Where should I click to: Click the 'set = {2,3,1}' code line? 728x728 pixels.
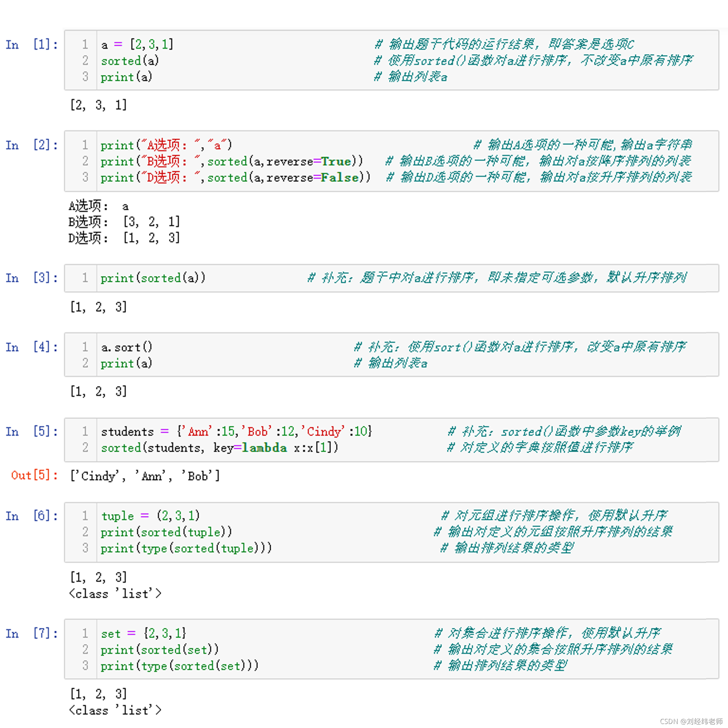coord(143,633)
